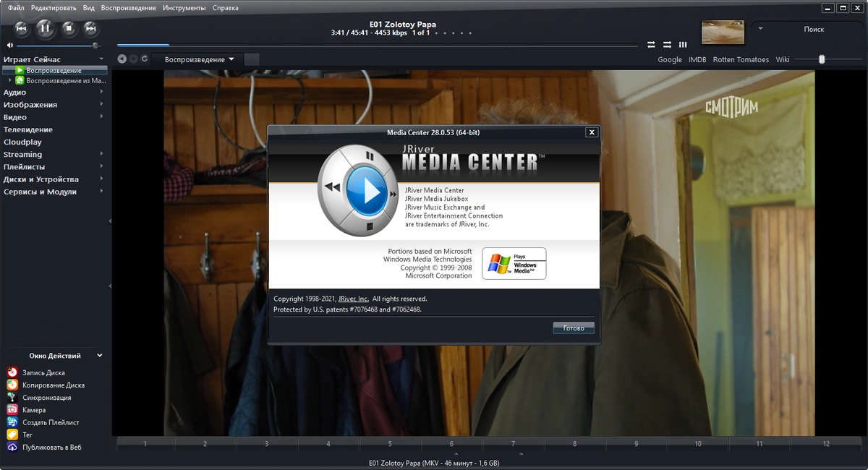Select the Воспроизведение tree item

[x=54, y=71]
